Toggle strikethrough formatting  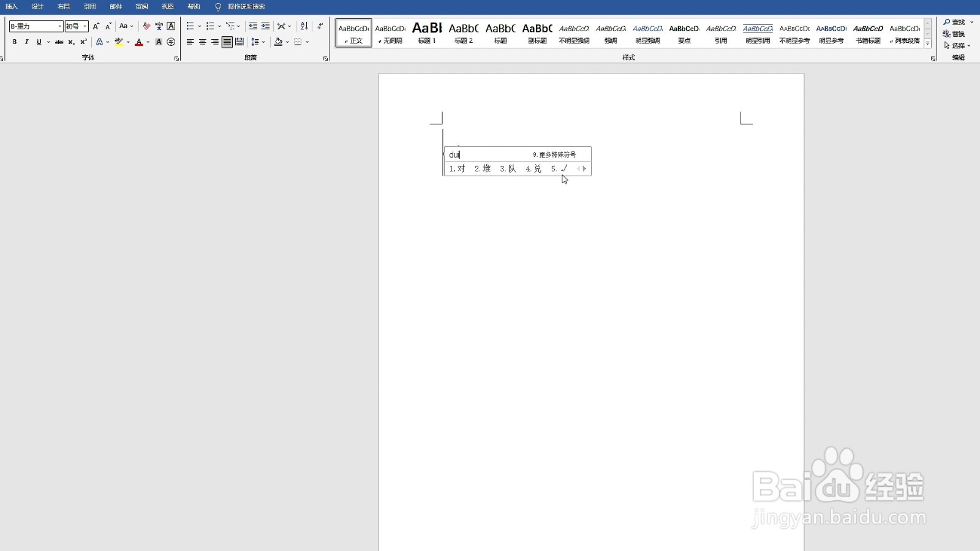click(59, 42)
